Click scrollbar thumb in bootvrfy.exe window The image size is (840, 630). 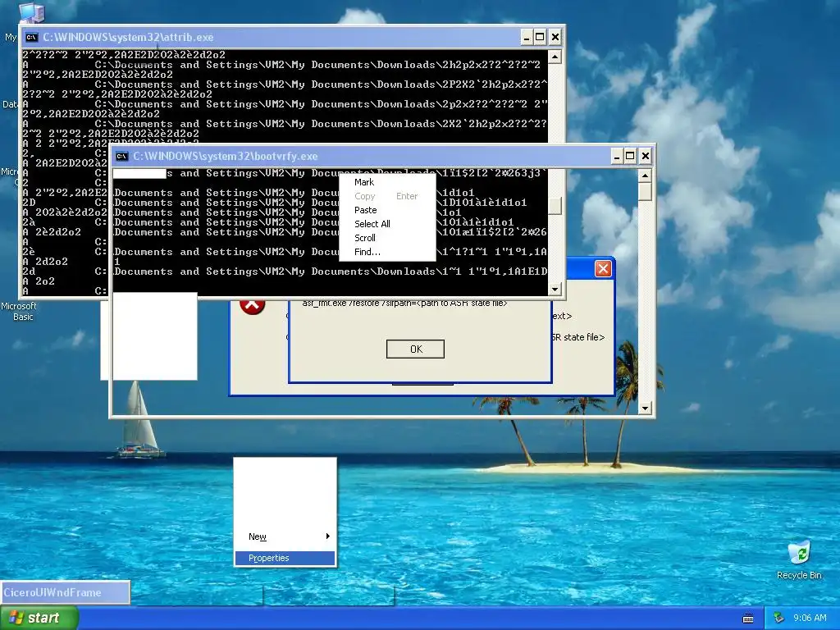645,191
